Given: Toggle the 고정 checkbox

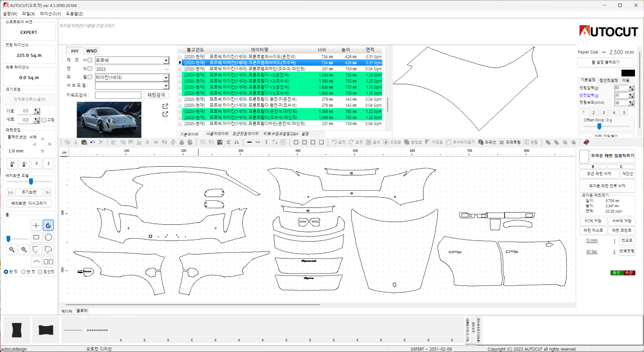Looking at the screenshot, I should 44,120.
